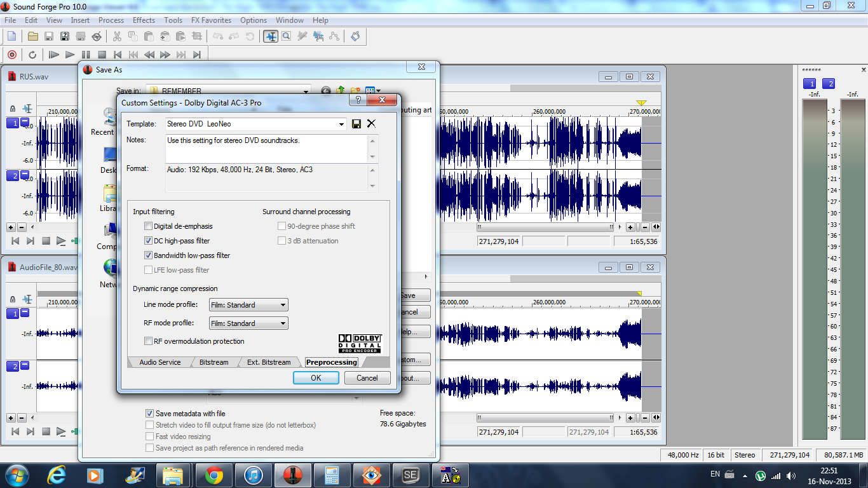Click the LFE low-pass filter checkbox
Image resolution: width=868 pixels, height=488 pixels.
tap(149, 270)
